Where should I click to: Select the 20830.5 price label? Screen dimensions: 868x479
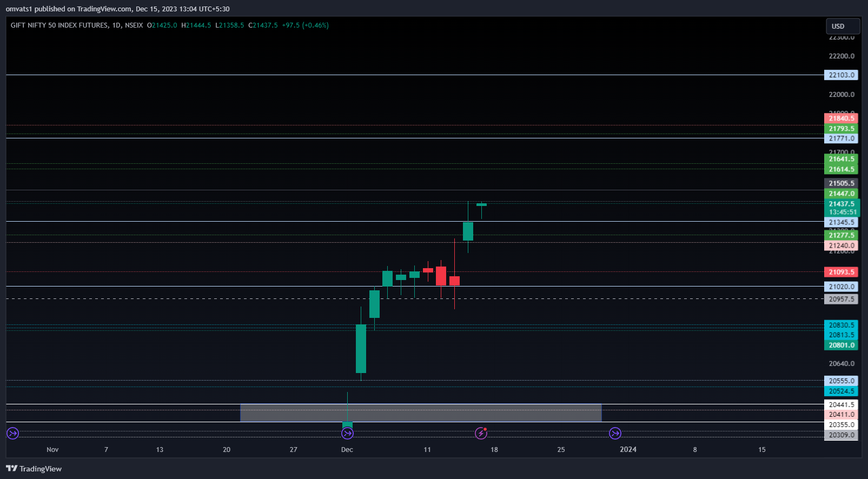click(x=841, y=325)
